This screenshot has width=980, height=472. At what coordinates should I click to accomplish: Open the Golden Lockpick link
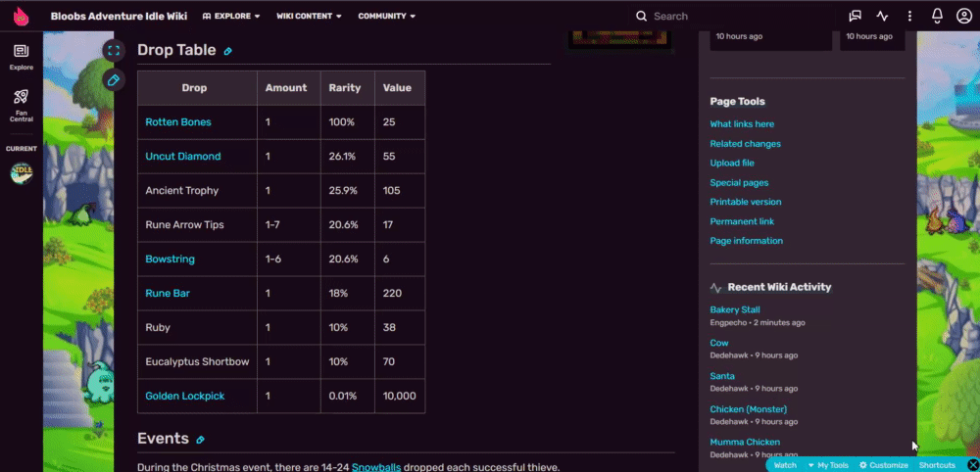point(185,396)
